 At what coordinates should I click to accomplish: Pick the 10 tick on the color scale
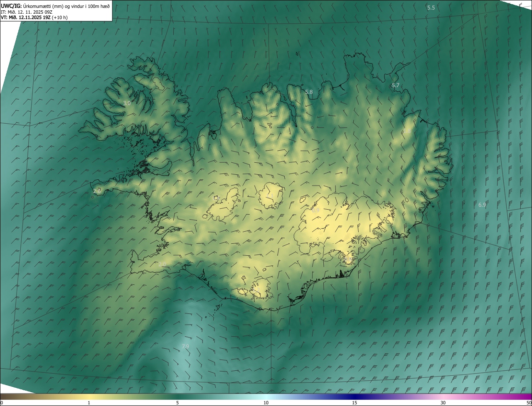266,403
